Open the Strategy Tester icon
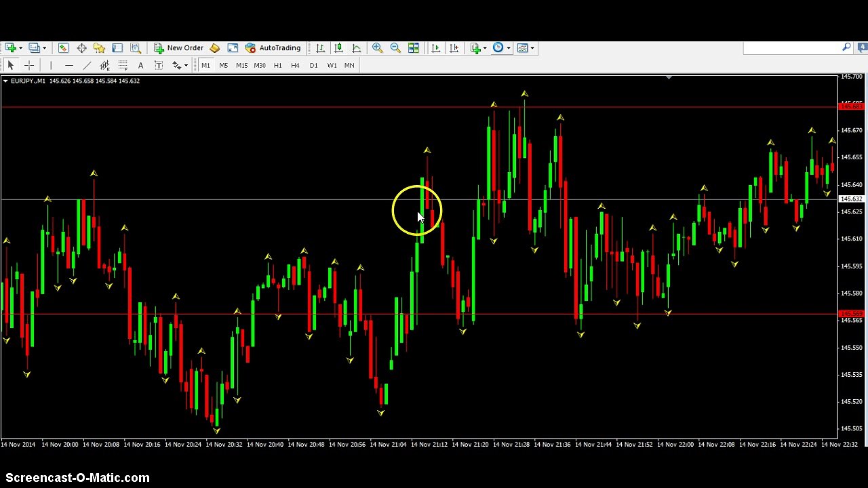Image resolution: width=868 pixels, height=488 pixels. pos(136,47)
